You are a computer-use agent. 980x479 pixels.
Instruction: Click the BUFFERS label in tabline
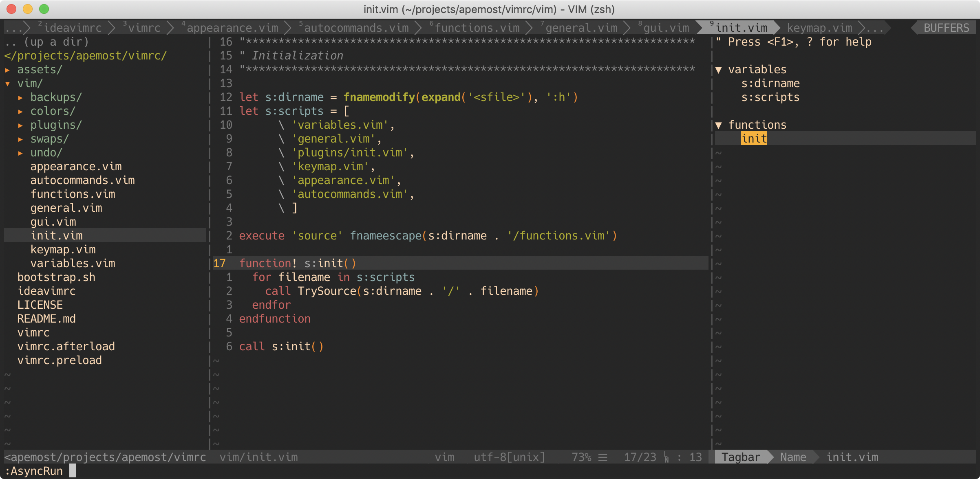(946, 28)
